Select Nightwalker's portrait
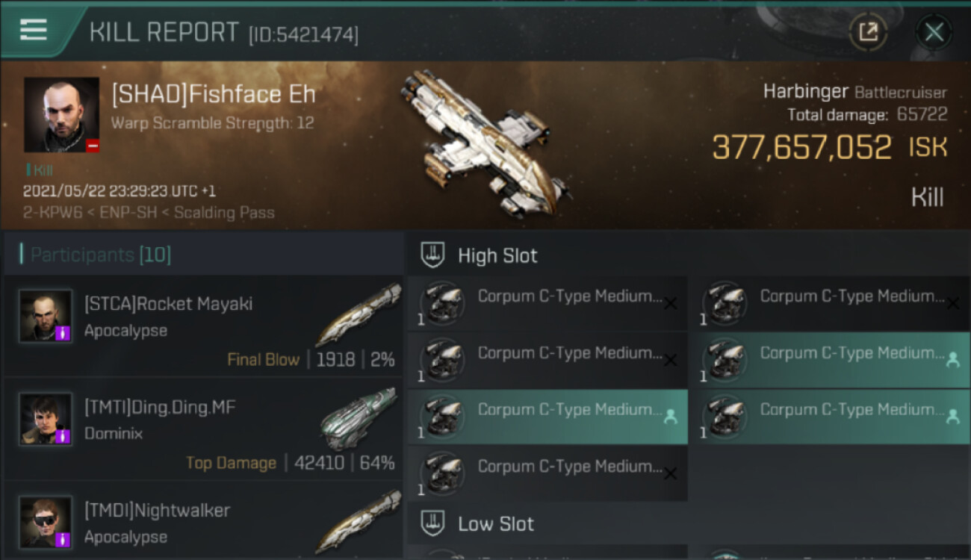971x560 pixels. tap(46, 523)
